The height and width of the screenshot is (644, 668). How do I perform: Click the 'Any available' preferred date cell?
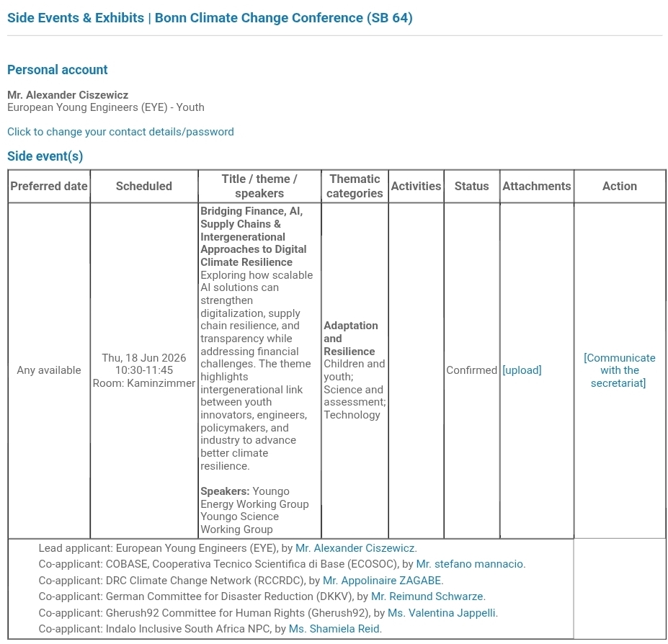[49, 370]
